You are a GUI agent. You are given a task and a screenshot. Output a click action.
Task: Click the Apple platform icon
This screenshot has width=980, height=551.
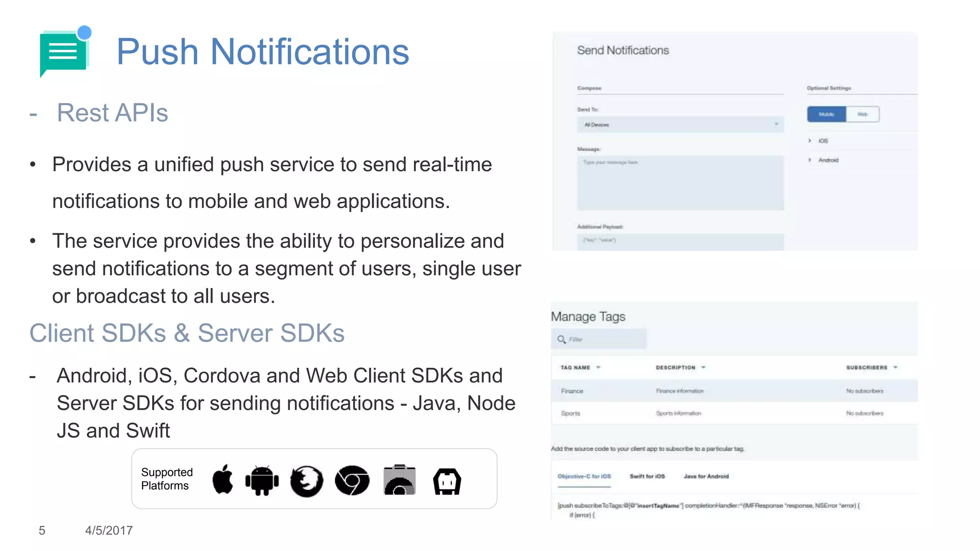click(x=223, y=479)
